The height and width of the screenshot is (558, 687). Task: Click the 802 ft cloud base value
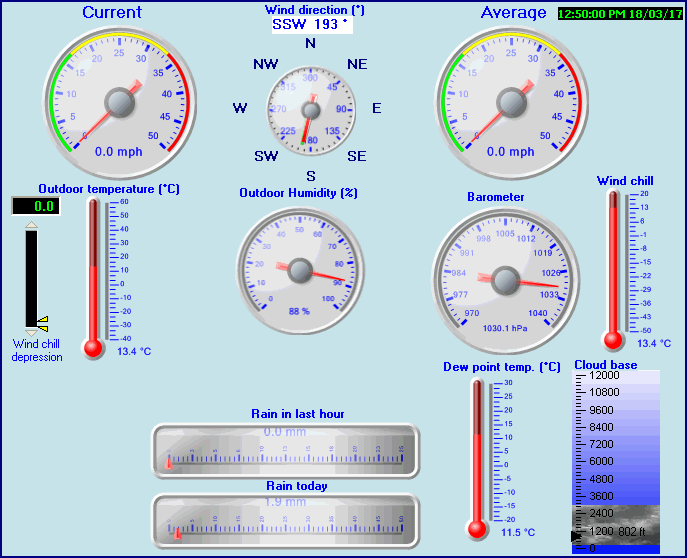631,532
